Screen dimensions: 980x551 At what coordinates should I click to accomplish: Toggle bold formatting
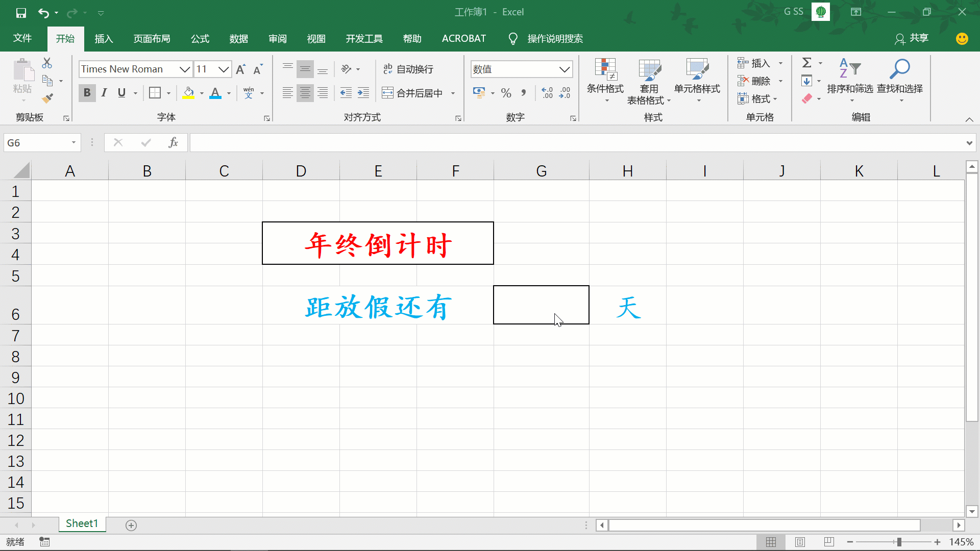[x=87, y=93]
